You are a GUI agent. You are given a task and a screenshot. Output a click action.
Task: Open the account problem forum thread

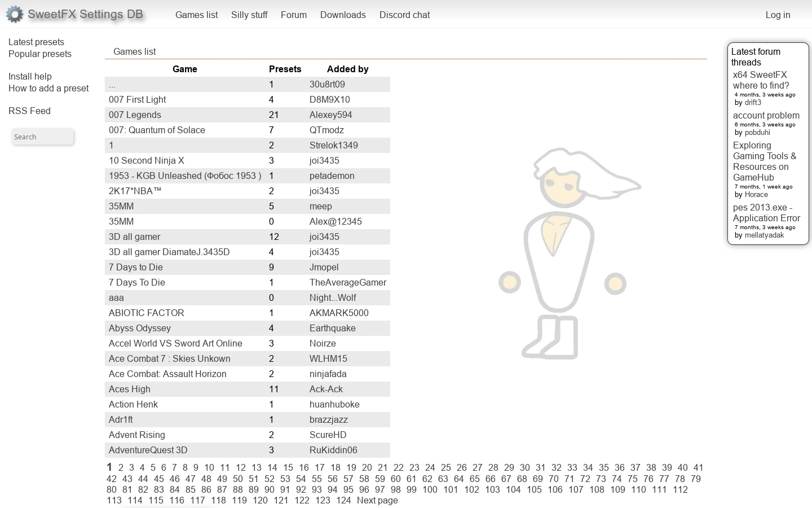click(x=766, y=115)
